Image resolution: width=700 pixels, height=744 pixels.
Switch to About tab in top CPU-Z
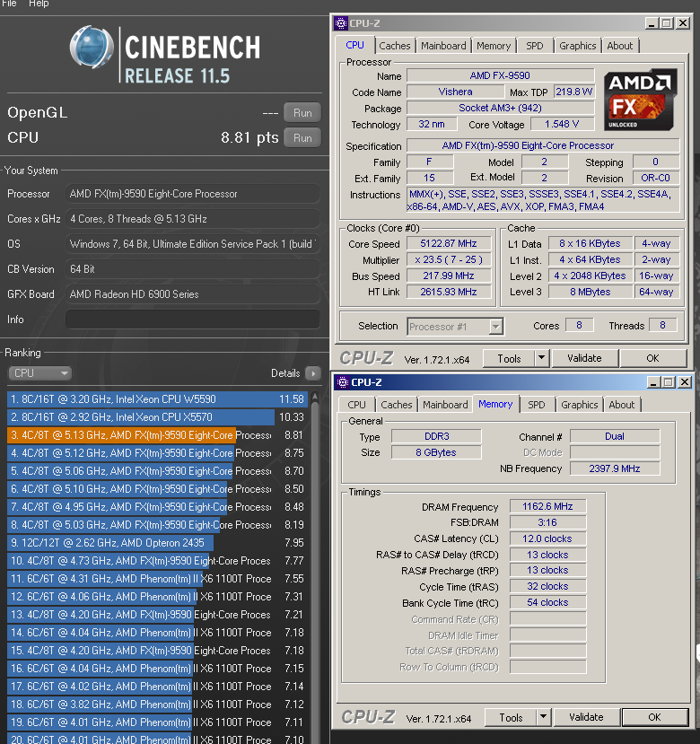tap(620, 46)
